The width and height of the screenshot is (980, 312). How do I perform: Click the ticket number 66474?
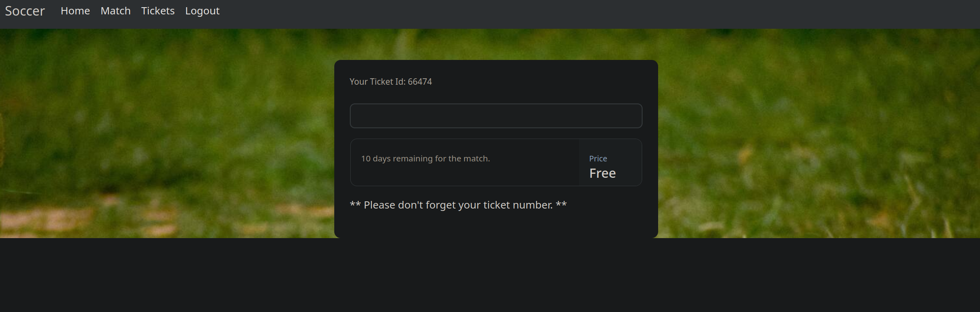coord(420,81)
